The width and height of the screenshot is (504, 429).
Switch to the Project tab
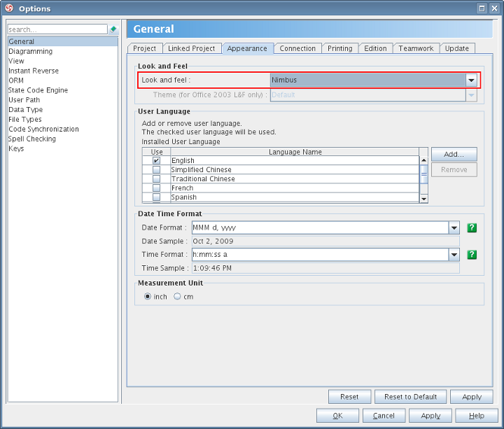pyautogui.click(x=145, y=48)
